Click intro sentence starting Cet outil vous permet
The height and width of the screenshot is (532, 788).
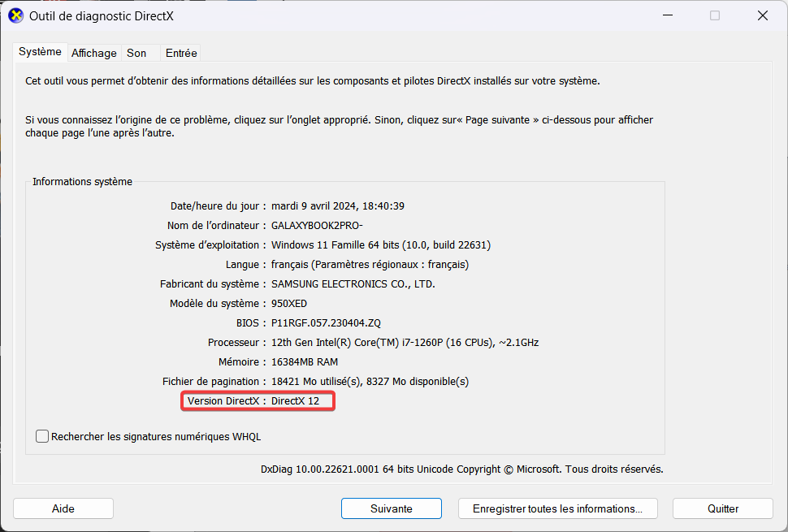(313, 81)
